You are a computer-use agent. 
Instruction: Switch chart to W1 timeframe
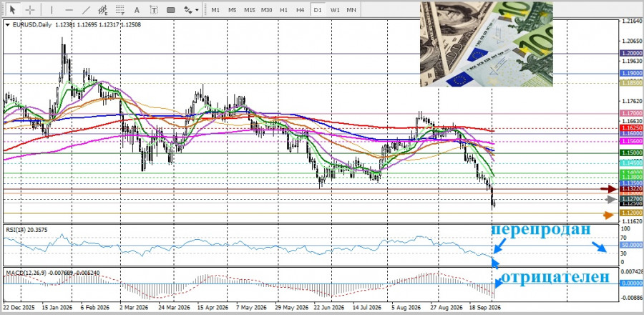coord(335,9)
